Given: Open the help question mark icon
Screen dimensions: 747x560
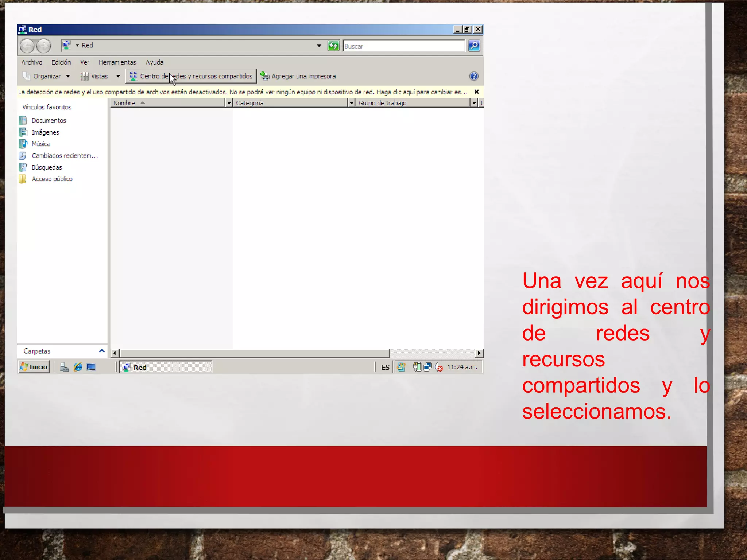Looking at the screenshot, I should (x=473, y=76).
